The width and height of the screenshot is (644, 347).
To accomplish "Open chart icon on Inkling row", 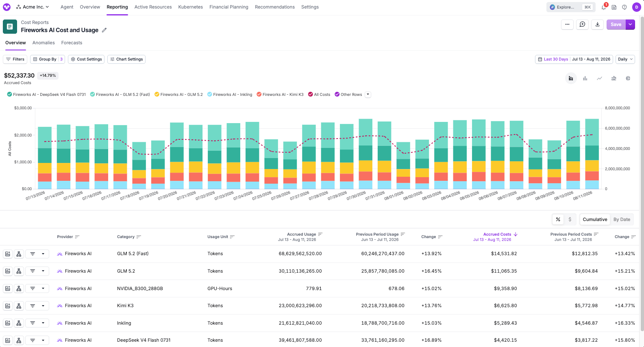I will click(x=8, y=323).
